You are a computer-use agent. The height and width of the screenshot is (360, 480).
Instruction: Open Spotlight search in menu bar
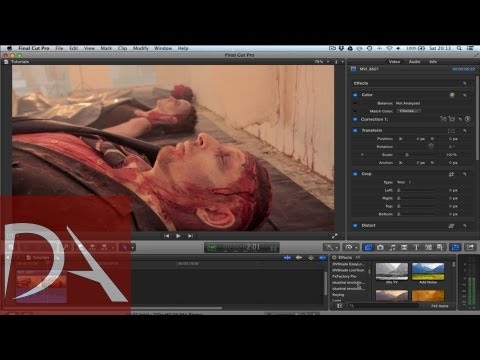(459, 48)
